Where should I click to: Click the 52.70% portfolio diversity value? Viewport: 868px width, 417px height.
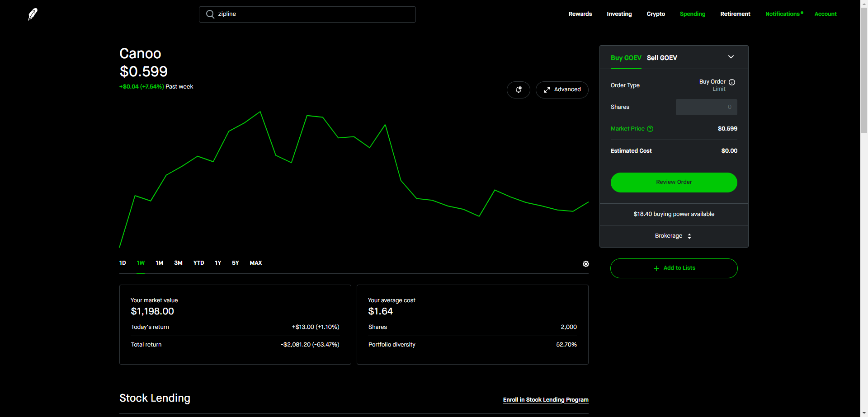pyautogui.click(x=566, y=345)
